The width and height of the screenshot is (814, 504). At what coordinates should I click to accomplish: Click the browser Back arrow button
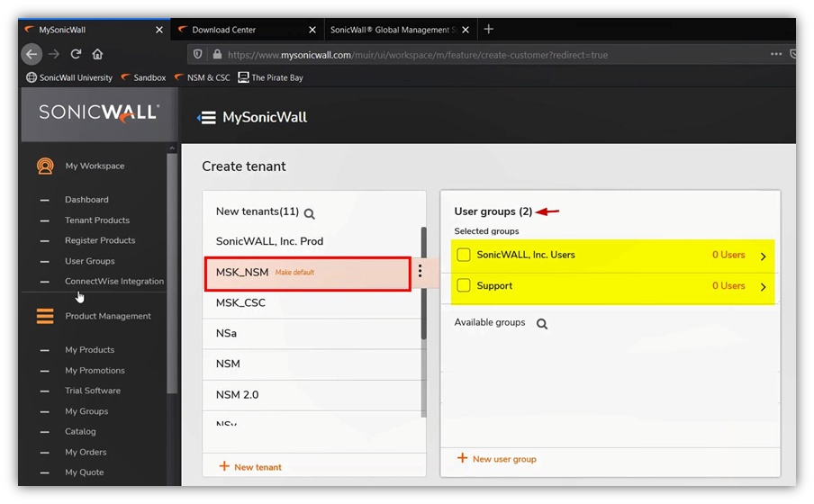[x=32, y=54]
